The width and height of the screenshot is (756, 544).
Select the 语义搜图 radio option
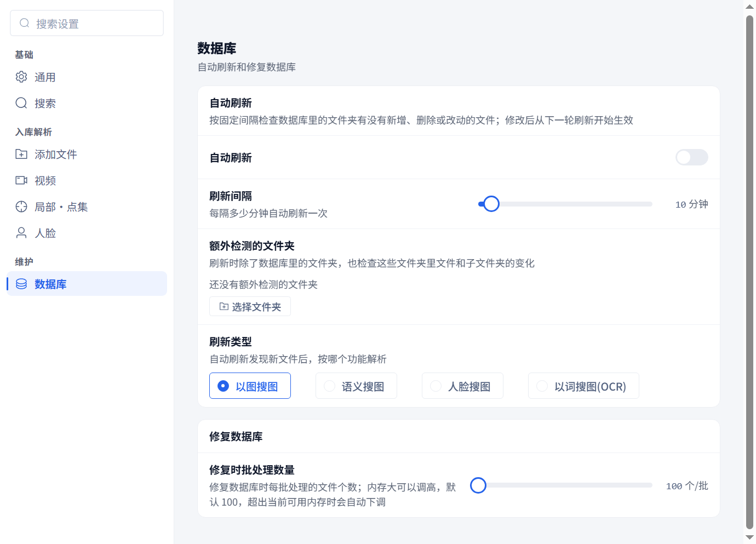(x=356, y=386)
